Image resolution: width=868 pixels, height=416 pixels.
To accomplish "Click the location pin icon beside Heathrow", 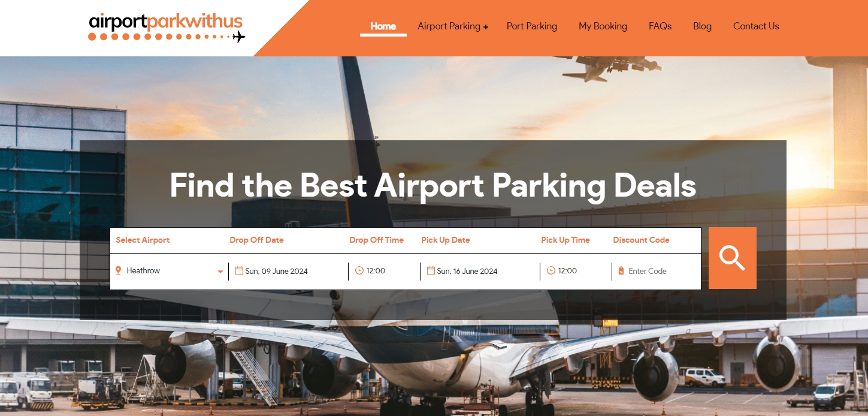I will 118,271.
